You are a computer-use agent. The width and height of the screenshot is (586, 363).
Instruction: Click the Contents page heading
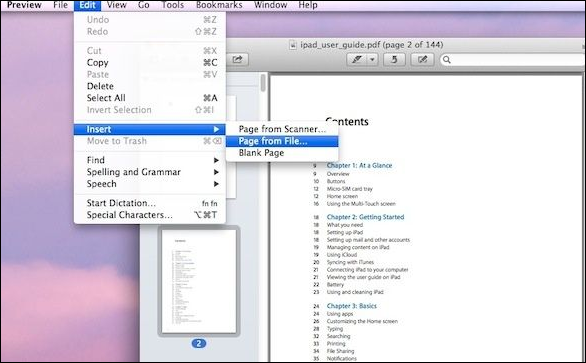pos(347,121)
